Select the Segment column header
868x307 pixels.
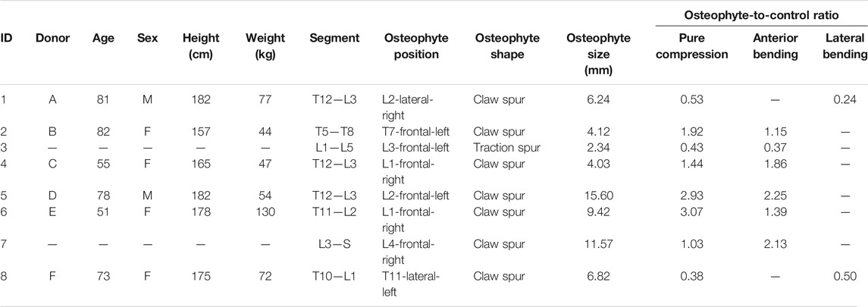coord(334,39)
